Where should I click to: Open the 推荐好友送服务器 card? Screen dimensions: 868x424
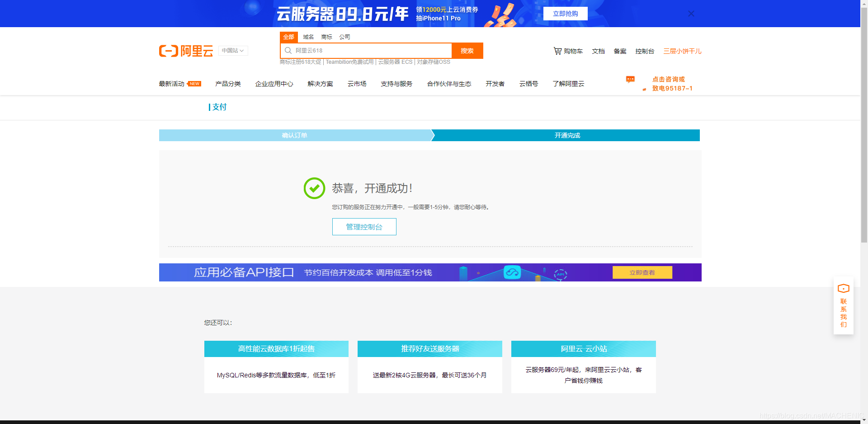(x=430, y=349)
